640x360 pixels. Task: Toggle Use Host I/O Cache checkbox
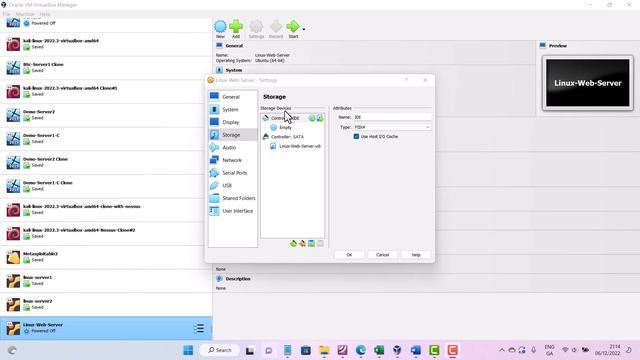click(x=356, y=136)
